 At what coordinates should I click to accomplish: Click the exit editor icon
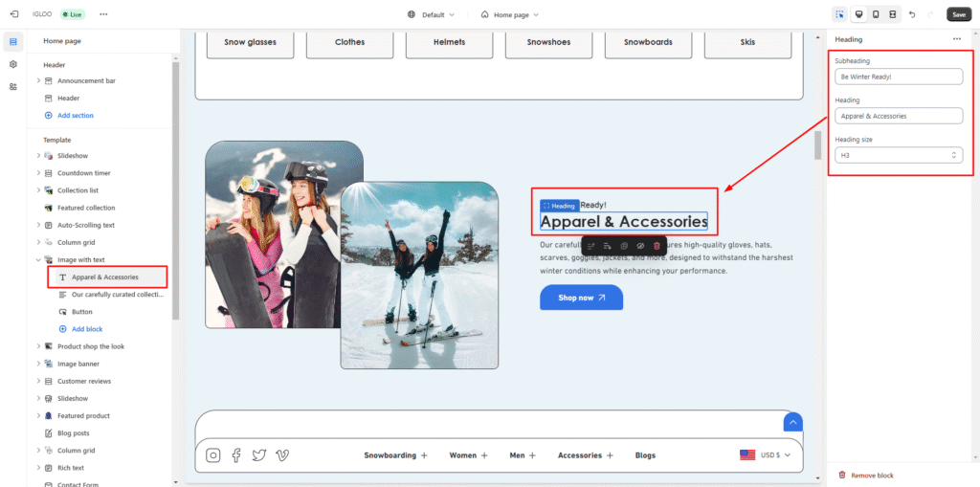point(13,14)
